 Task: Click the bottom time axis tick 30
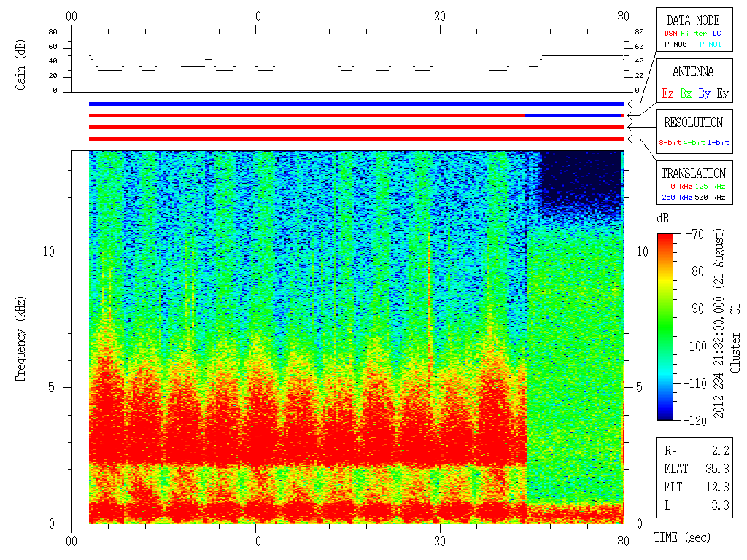[x=624, y=541]
